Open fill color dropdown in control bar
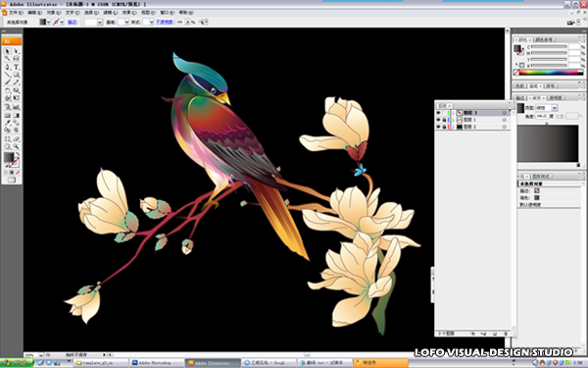 coord(48,23)
